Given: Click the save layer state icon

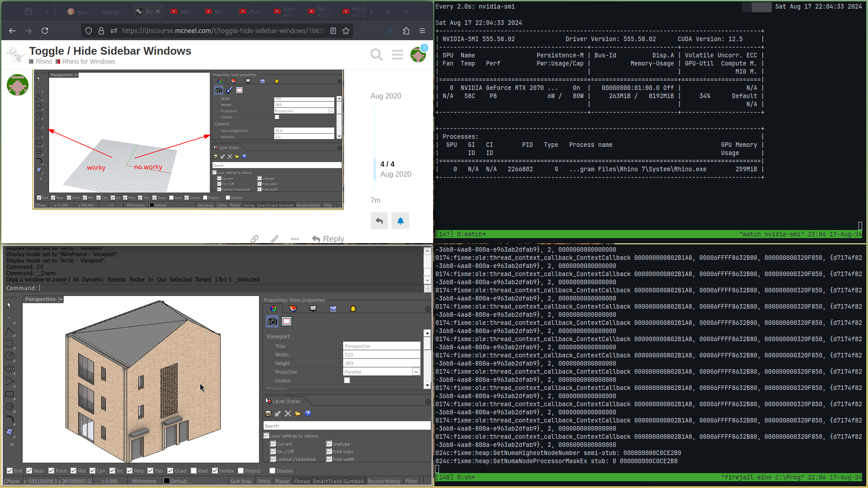Looking at the screenshot, I should (x=268, y=413).
